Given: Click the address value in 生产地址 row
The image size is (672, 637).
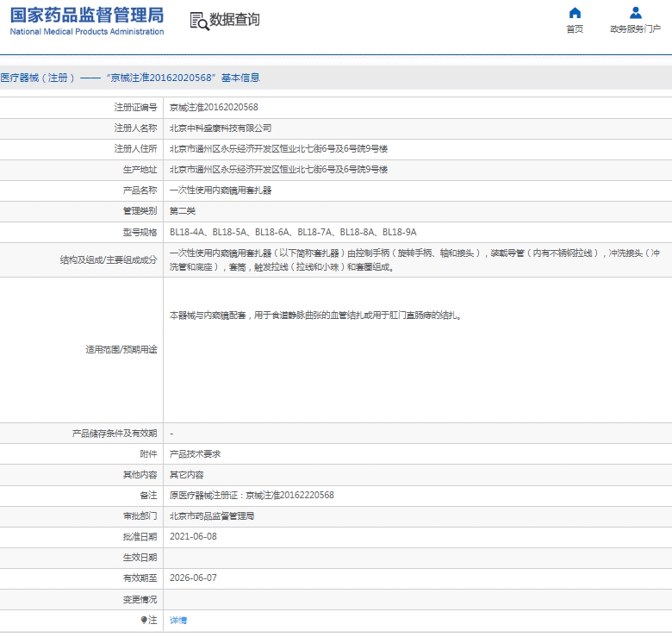Looking at the screenshot, I should 278,169.
